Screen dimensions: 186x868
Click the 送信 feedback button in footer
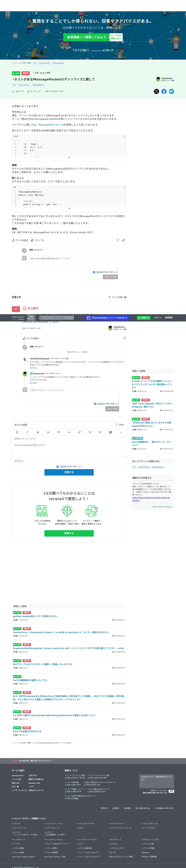tap(172, 791)
